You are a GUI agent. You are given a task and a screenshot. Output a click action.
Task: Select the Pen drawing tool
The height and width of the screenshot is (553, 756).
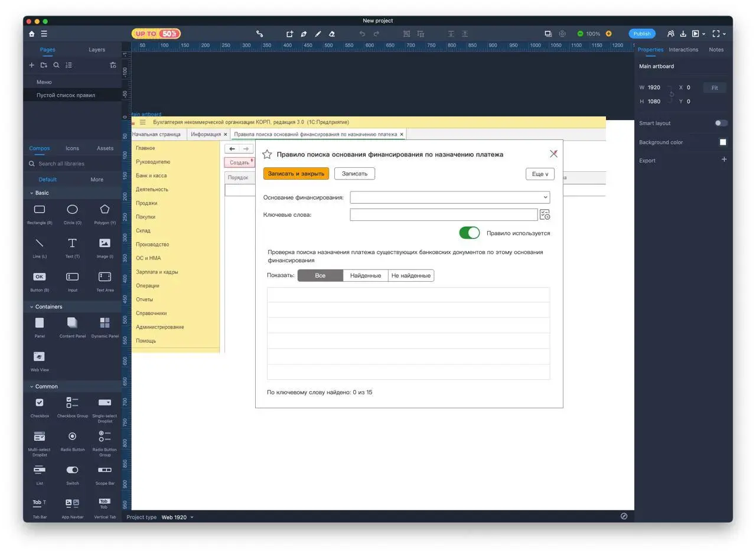pyautogui.click(x=304, y=34)
